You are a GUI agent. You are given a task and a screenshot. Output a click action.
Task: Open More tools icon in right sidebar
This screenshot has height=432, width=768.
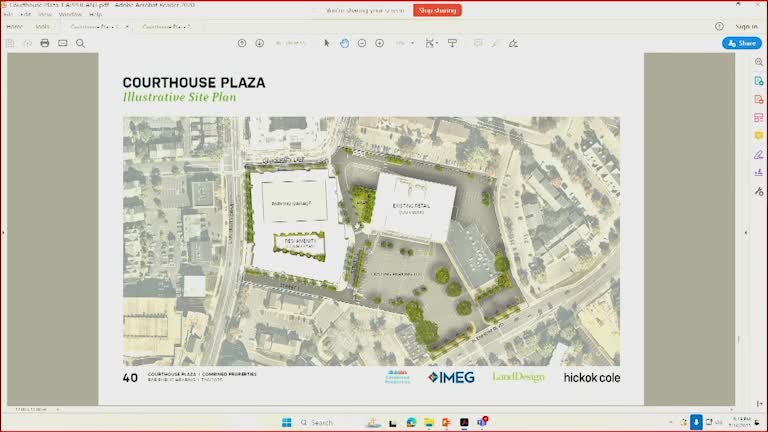click(x=759, y=191)
